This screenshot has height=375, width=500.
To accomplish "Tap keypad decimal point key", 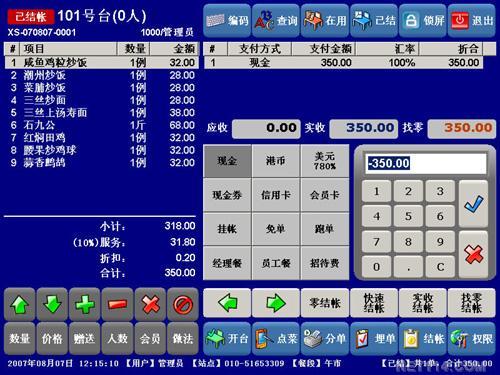I will pos(408,267).
